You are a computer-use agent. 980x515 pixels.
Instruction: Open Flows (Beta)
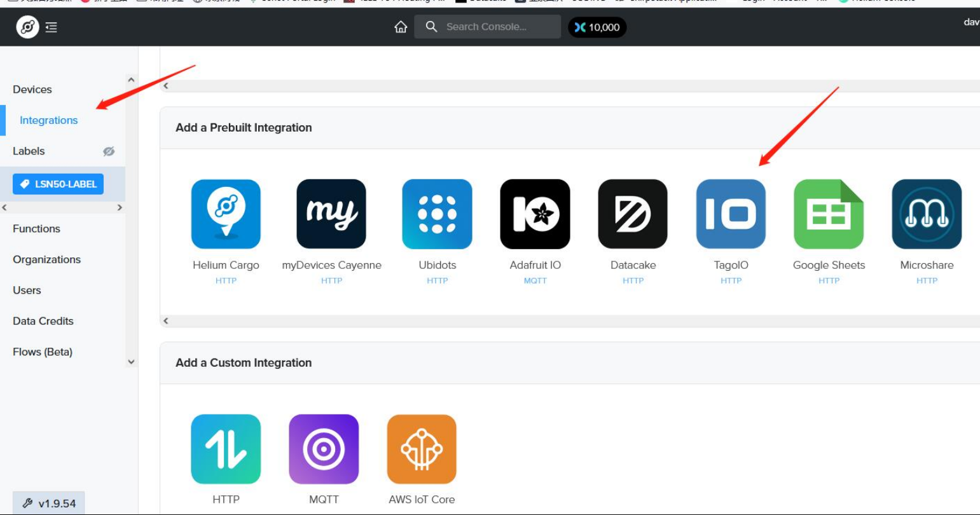(43, 352)
